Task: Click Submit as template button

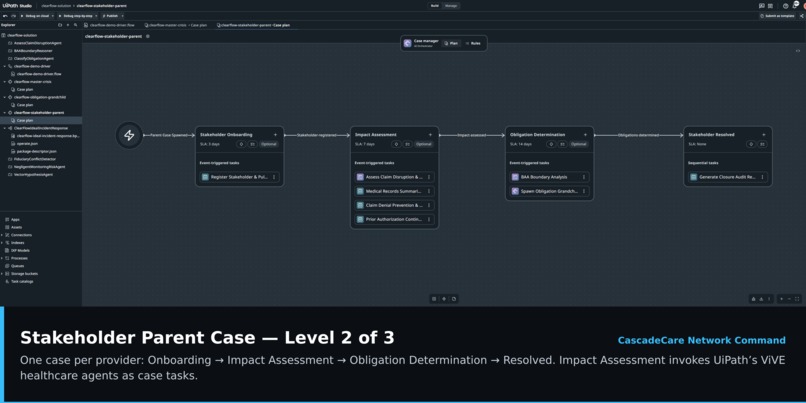Action: coord(777,16)
